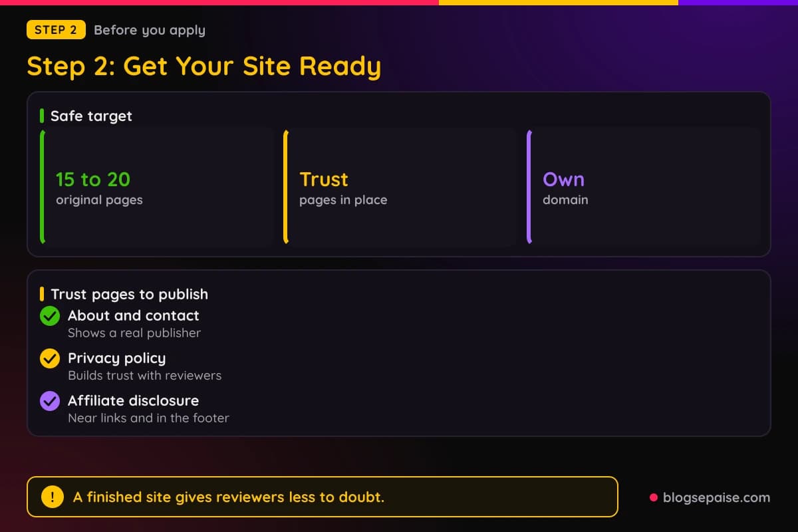Click the Safe target label

(x=91, y=116)
